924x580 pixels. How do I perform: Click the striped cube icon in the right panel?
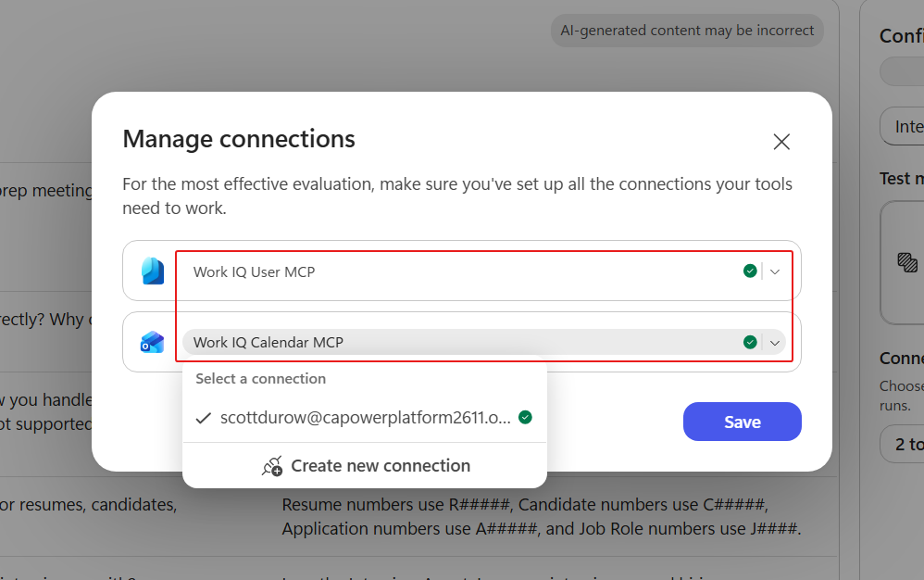907,261
